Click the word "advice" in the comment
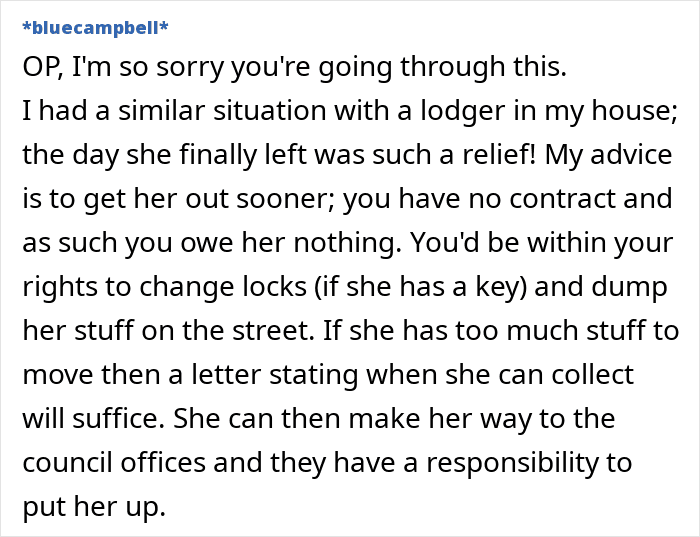Screen dimensions: 700x537 click(632, 154)
